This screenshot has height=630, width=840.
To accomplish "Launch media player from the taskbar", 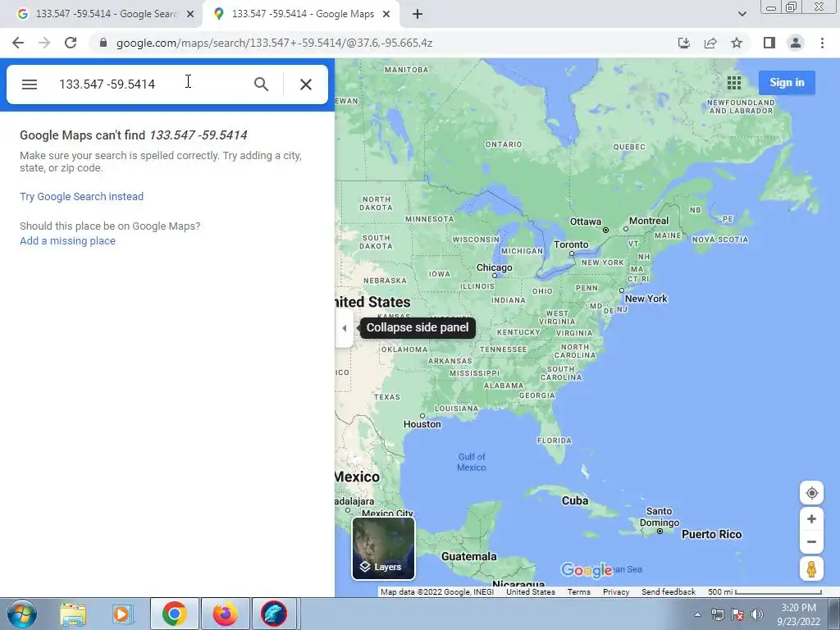I will [122, 614].
